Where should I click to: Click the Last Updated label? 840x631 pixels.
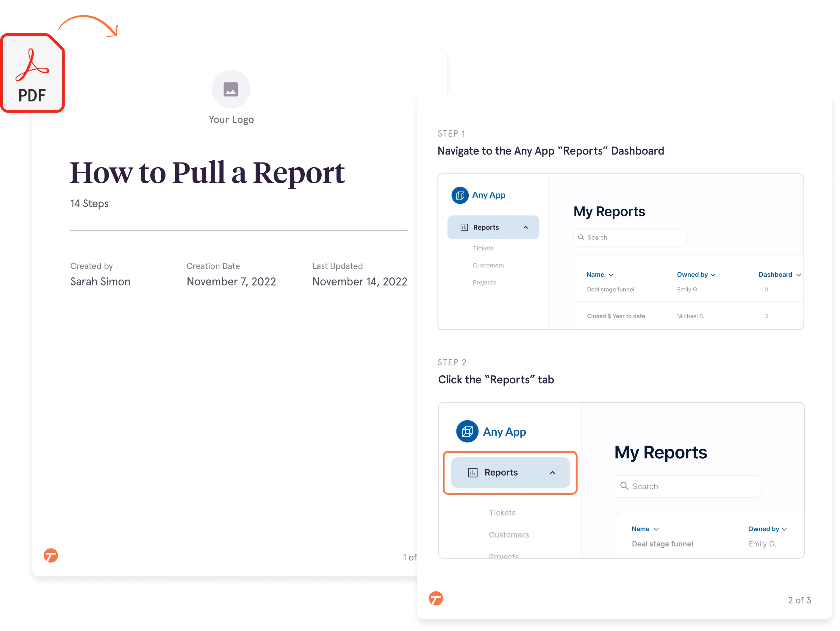338,266
